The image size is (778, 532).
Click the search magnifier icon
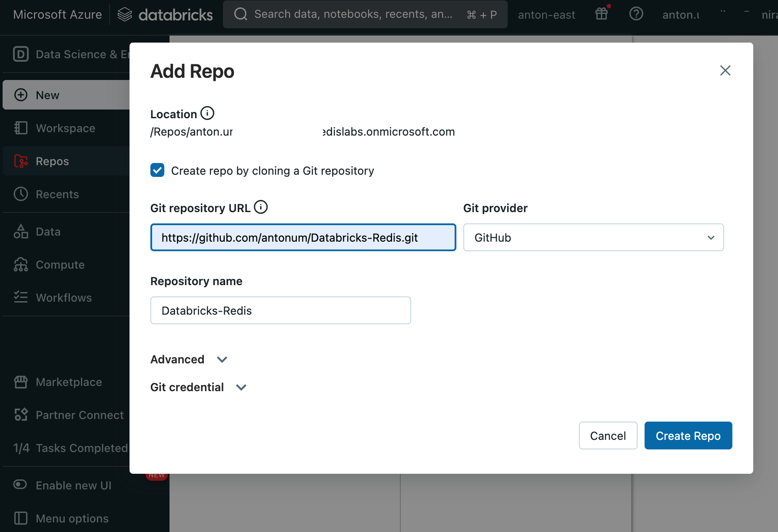[x=240, y=14]
